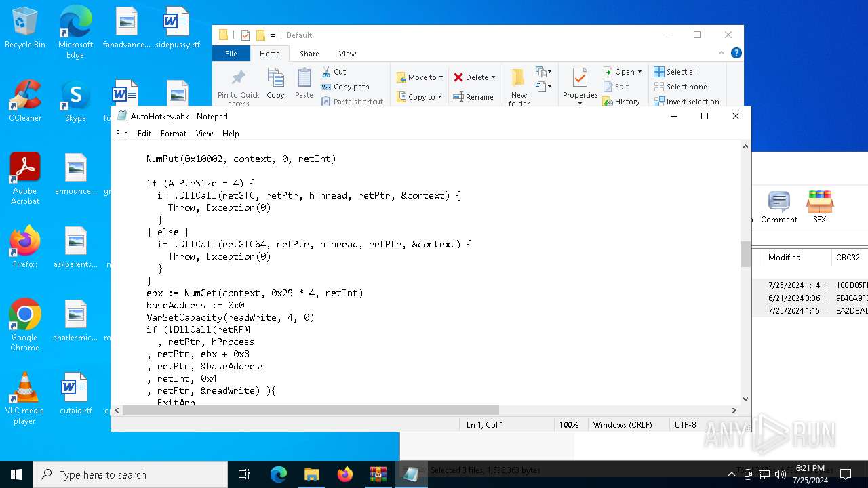
Task: Open WinRAR from the taskbar
Action: (x=378, y=474)
